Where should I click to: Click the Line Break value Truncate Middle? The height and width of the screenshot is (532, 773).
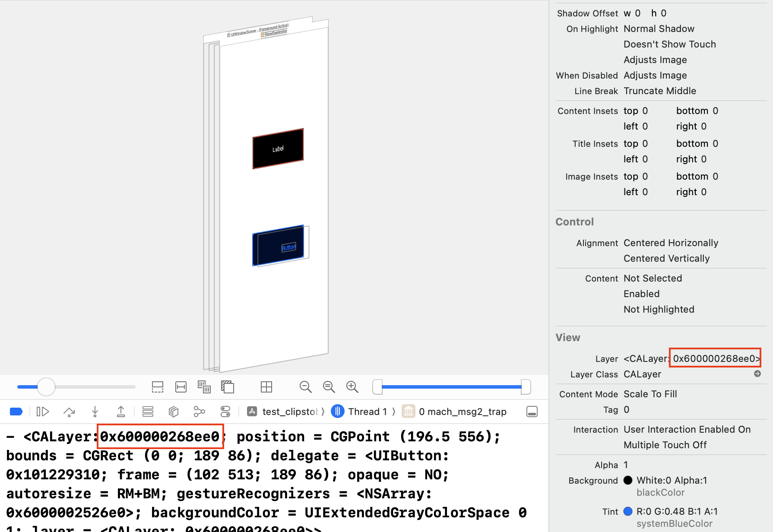(x=660, y=91)
